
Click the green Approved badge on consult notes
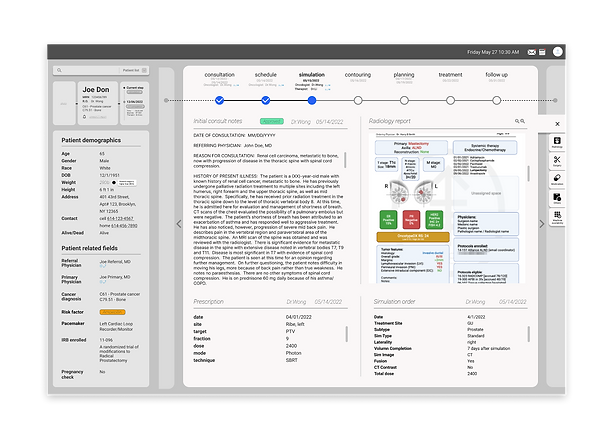coord(272,122)
